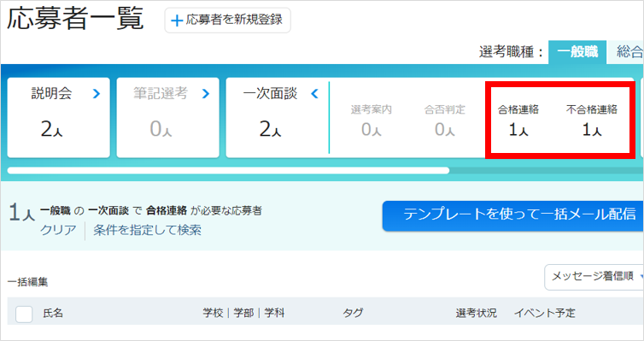
Task: Expand the 筆記選考 stage chevron
Action: pos(206,94)
